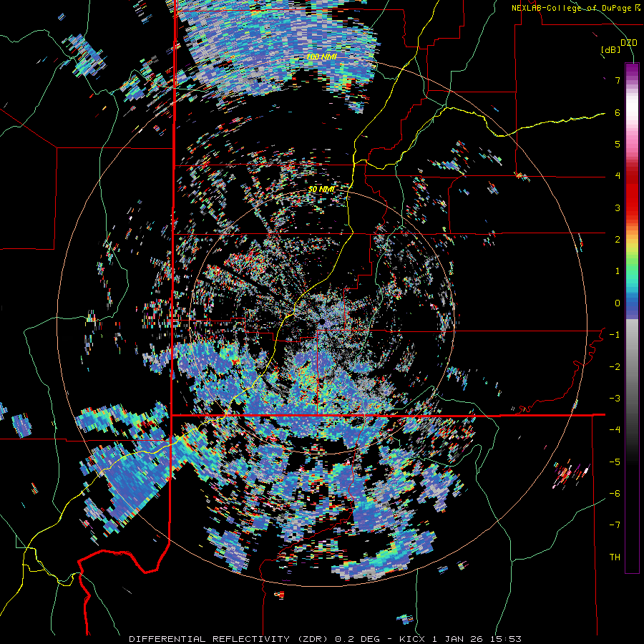This screenshot has width=644, height=644.
Task: Click the "5" tick label on color scale
Action: [x=618, y=144]
